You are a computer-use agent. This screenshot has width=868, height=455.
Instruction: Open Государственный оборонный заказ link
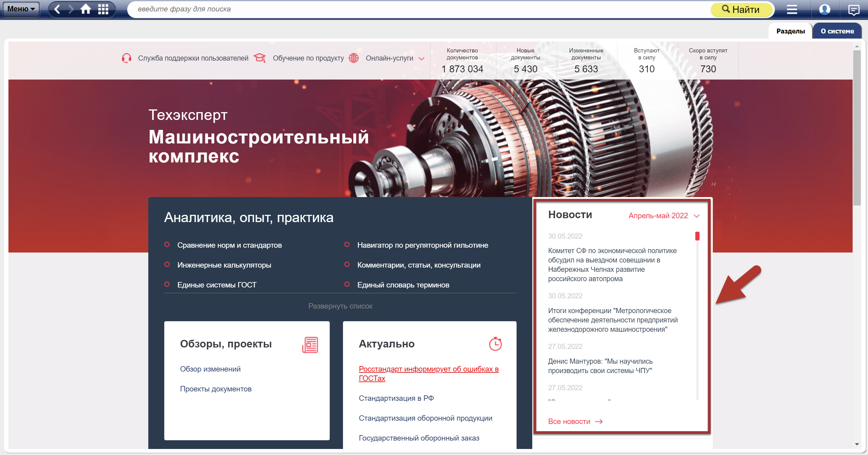click(x=419, y=438)
